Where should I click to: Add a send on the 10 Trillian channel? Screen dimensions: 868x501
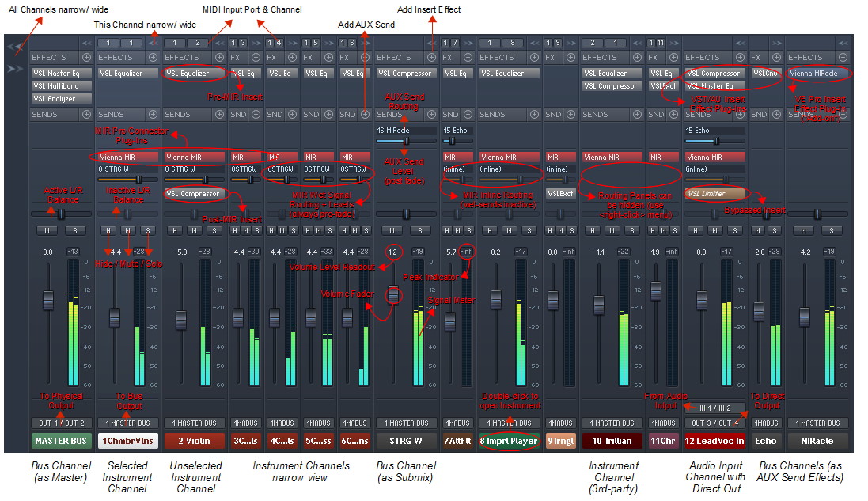tap(637, 114)
